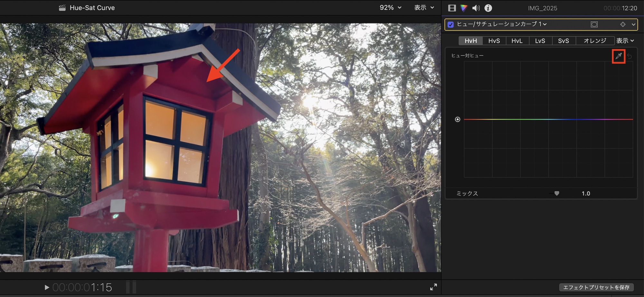Image resolution: width=644 pixels, height=297 pixels.
Task: Enter full-screen viewer with the expand arrows
Action: click(x=433, y=287)
